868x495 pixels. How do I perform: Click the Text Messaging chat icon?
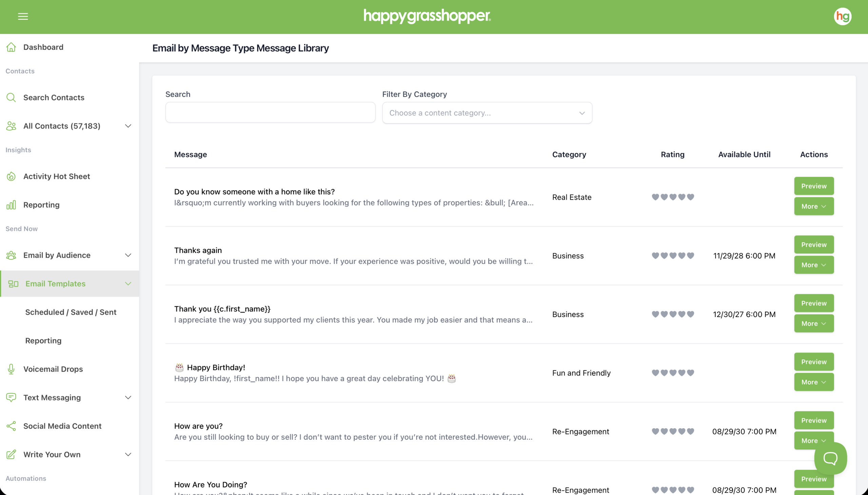point(11,398)
